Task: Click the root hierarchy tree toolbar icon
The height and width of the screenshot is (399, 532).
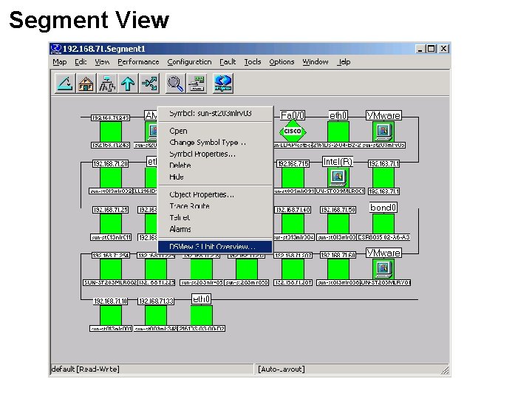Action: [x=107, y=83]
